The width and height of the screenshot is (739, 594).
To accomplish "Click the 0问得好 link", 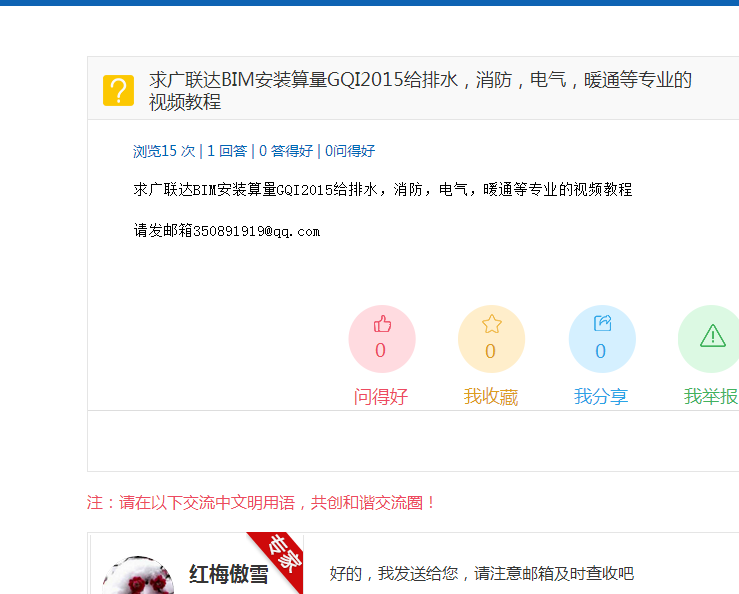I will (350, 151).
